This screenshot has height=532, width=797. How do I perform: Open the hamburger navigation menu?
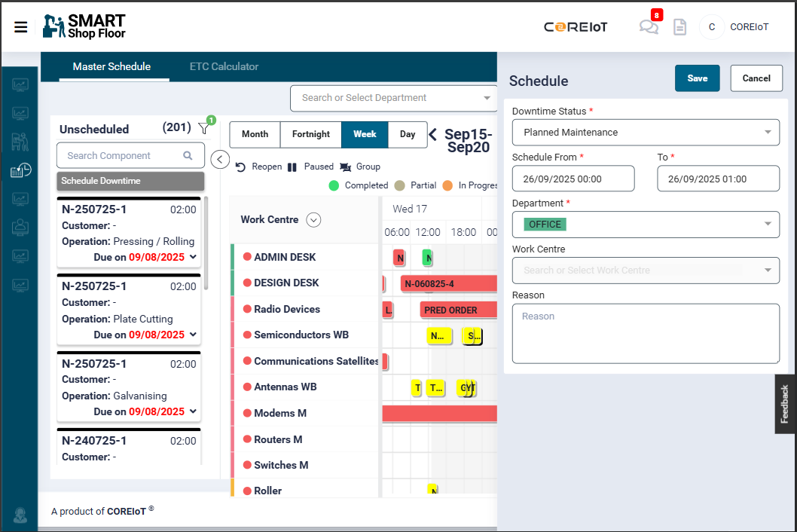(x=21, y=27)
